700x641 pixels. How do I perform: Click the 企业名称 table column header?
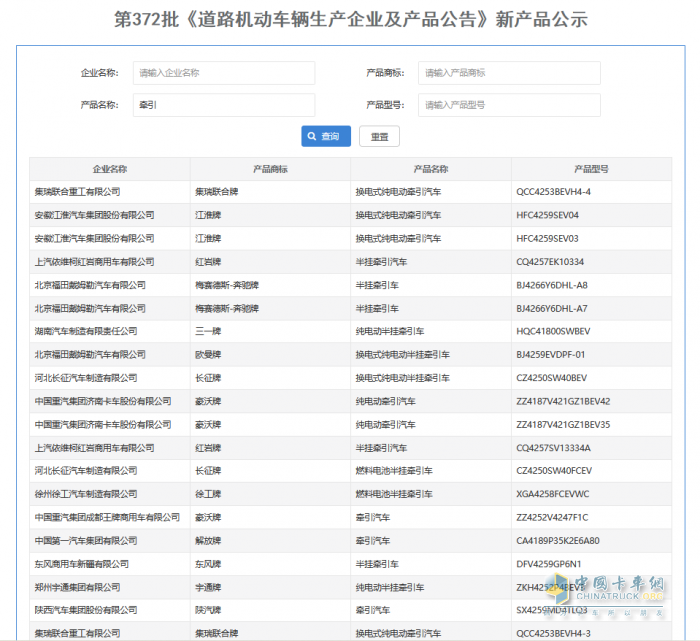pyautogui.click(x=110, y=169)
